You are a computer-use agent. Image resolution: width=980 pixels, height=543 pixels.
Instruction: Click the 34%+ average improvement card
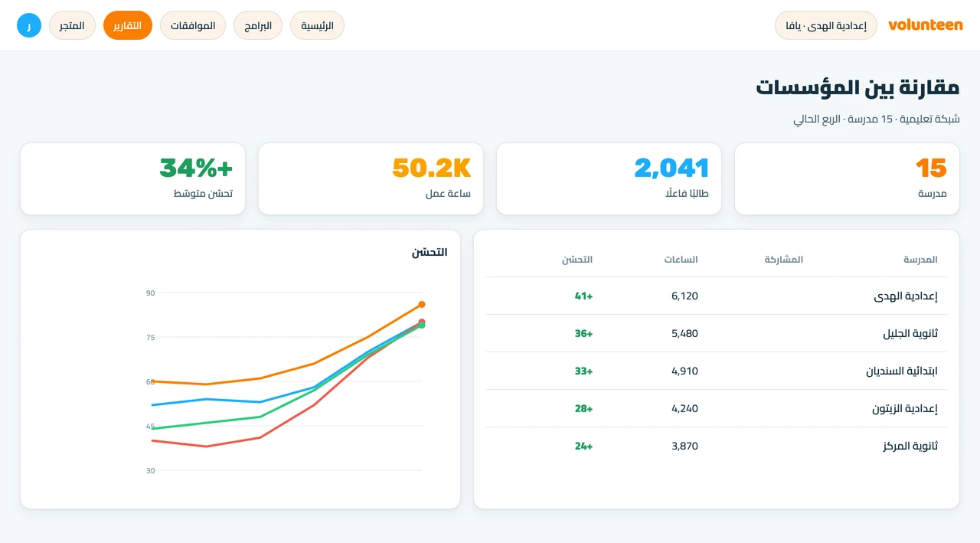coord(132,178)
